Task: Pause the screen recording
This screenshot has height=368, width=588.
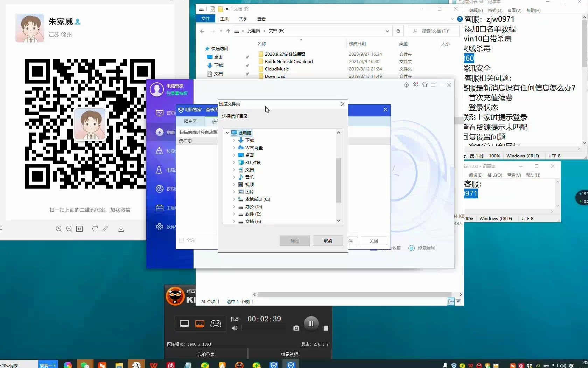Action: click(311, 323)
